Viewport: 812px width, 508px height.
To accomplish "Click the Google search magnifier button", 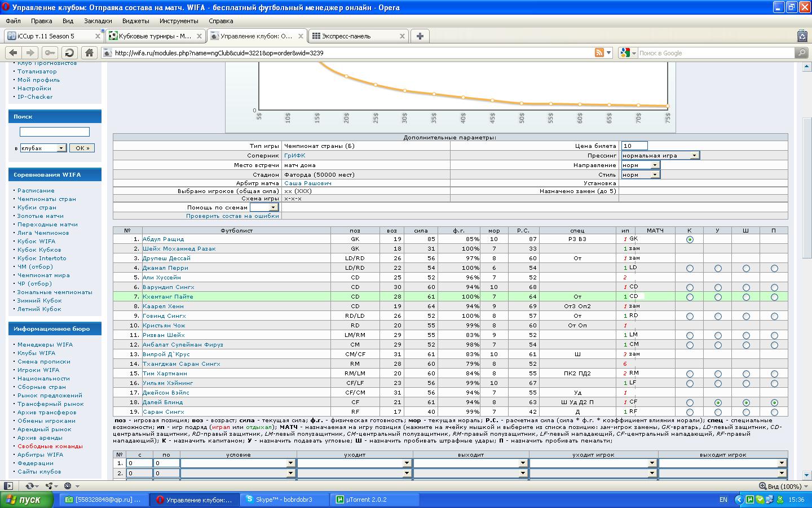I will (x=801, y=52).
